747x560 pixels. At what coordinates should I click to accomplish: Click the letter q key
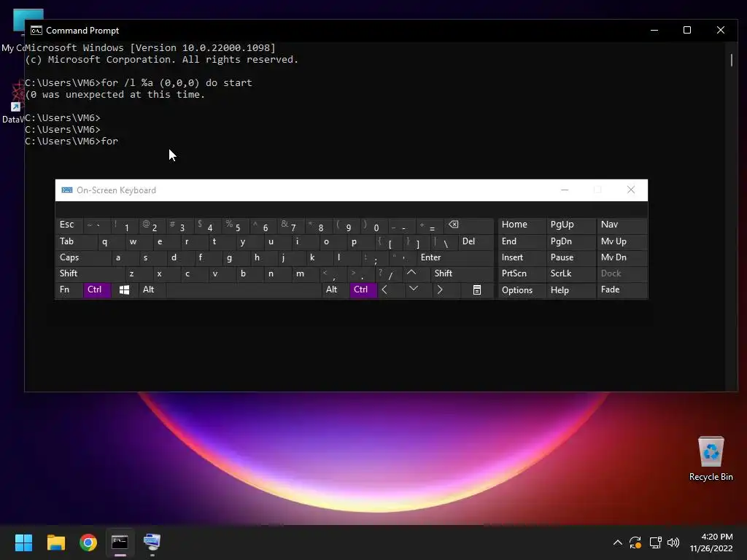(111, 241)
